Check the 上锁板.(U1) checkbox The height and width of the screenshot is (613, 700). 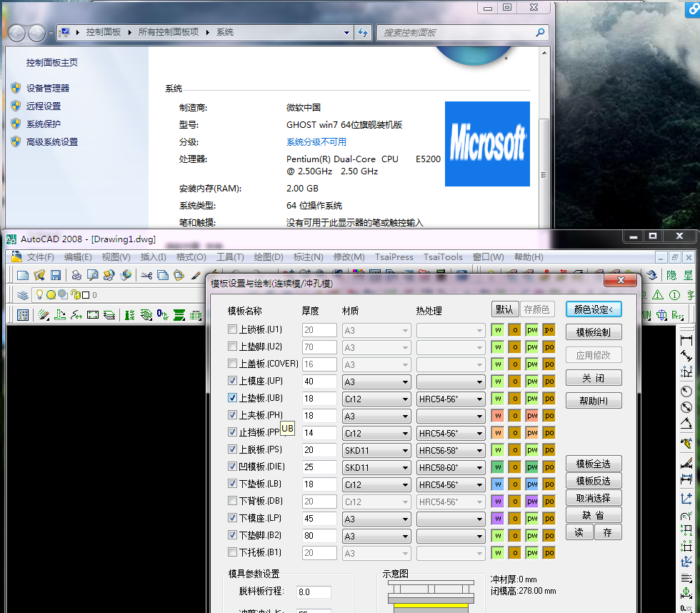click(x=232, y=329)
